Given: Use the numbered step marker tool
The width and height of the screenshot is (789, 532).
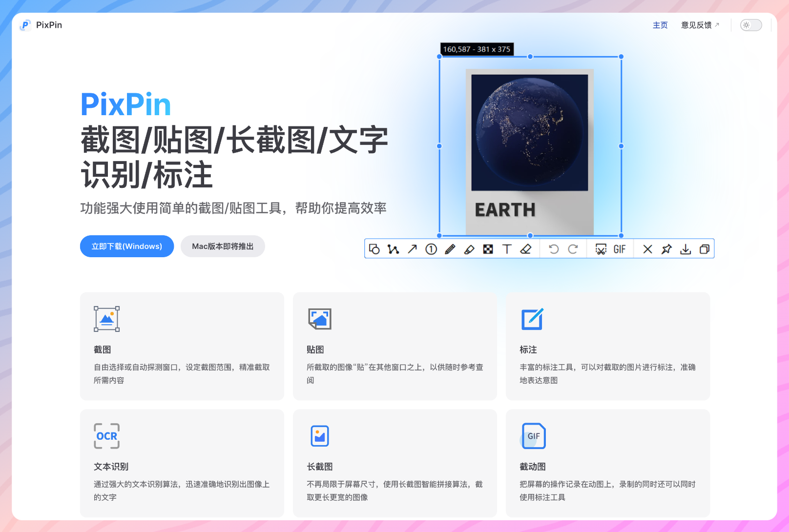Looking at the screenshot, I should (x=431, y=249).
